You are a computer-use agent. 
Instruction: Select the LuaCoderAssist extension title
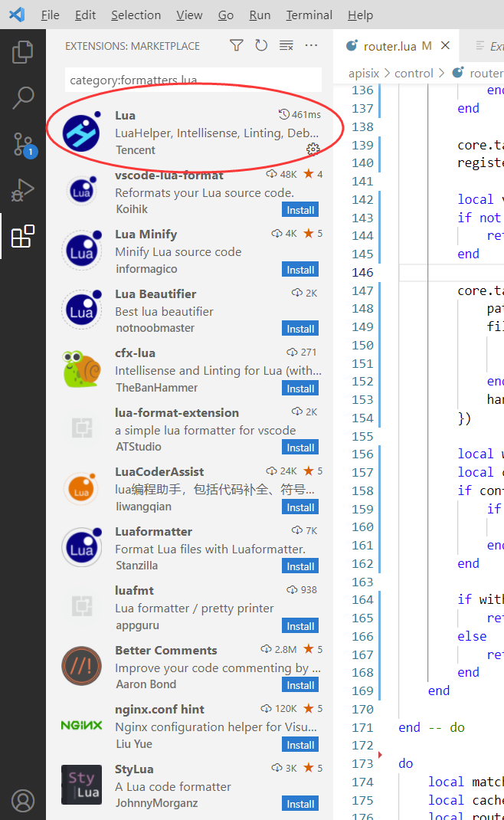tap(159, 472)
